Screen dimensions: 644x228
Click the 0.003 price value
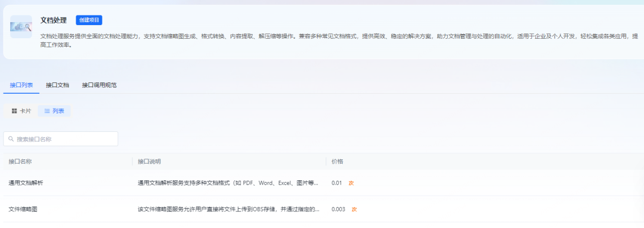(338, 209)
